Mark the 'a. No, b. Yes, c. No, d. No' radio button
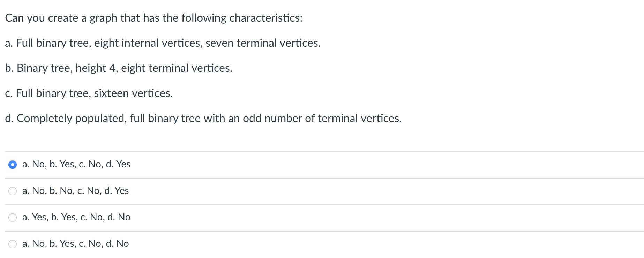Viewport: 644px width, 258px height. click(13, 244)
